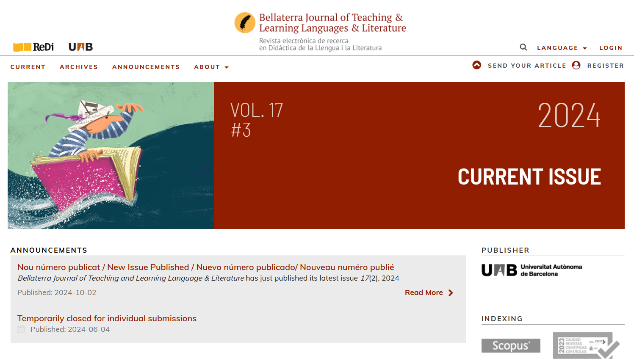Open the Scopus indexing badge

click(x=511, y=345)
